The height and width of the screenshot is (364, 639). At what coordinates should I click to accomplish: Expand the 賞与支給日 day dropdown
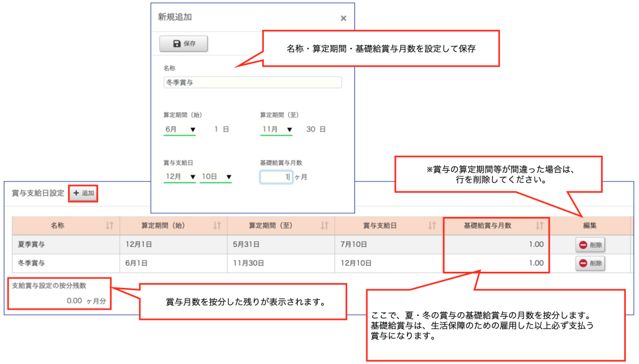click(x=216, y=177)
